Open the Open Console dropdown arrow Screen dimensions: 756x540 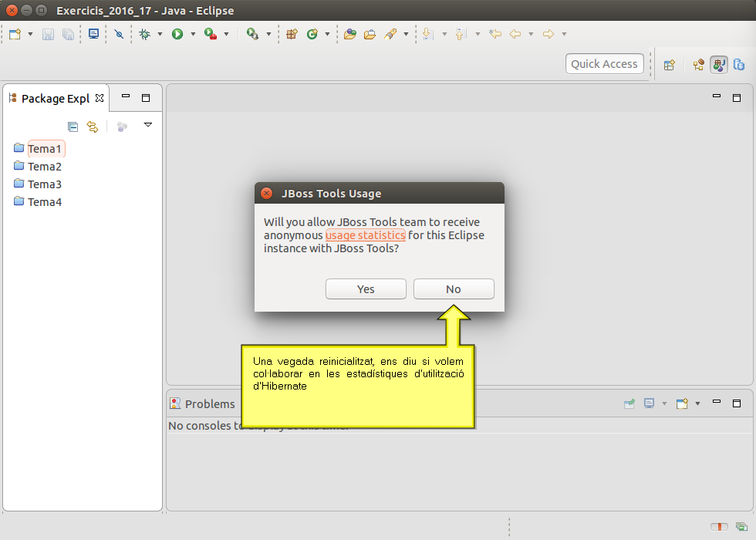[697, 403]
